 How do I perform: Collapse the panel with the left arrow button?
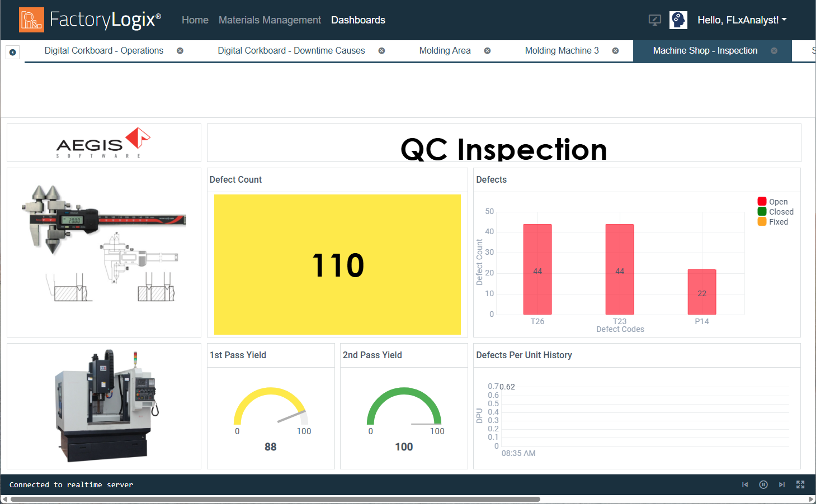click(12, 52)
